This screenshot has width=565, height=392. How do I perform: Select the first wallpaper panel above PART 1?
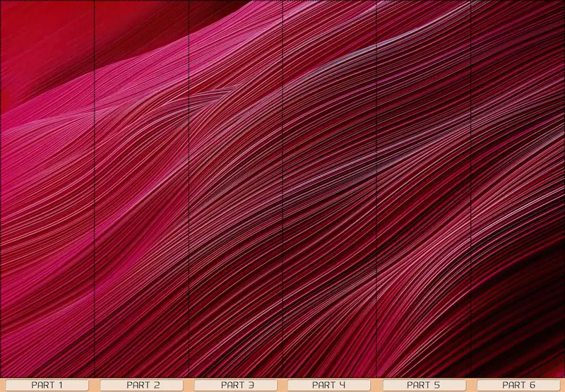[47, 189]
